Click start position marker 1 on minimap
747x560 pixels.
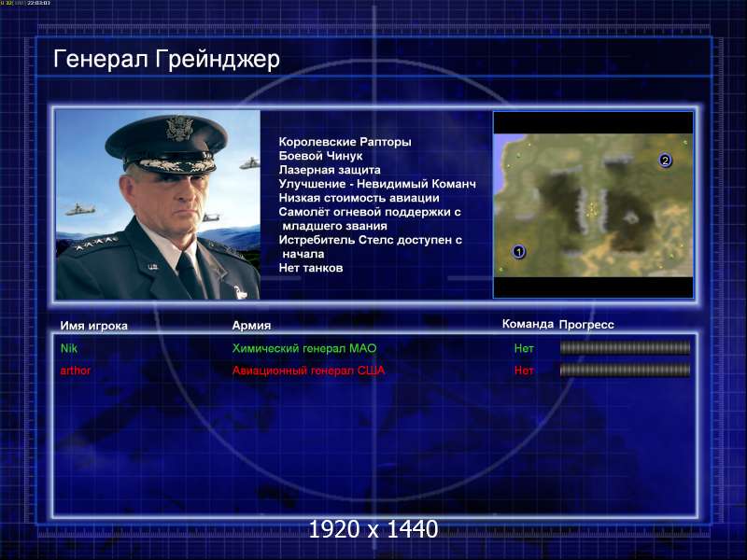pyautogui.click(x=519, y=251)
